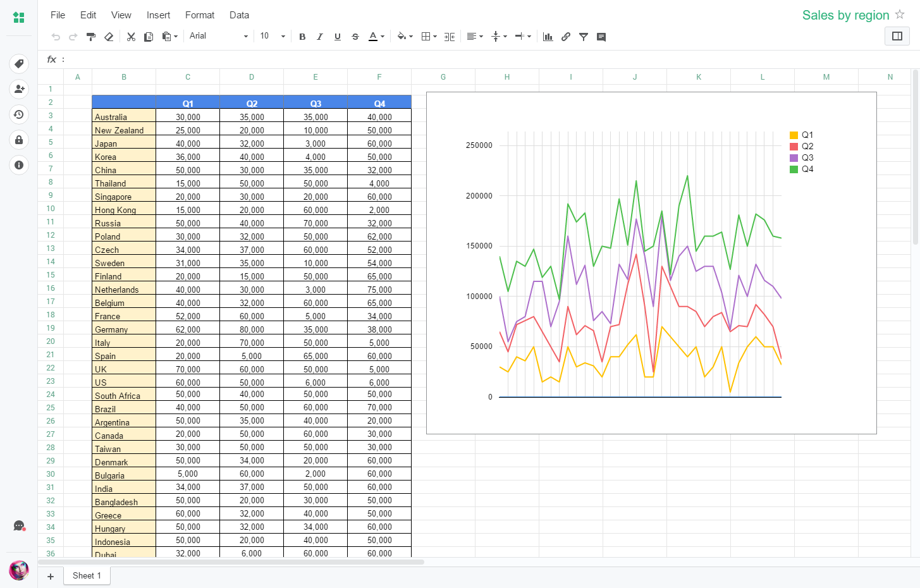Open the font size dropdown

point(273,36)
